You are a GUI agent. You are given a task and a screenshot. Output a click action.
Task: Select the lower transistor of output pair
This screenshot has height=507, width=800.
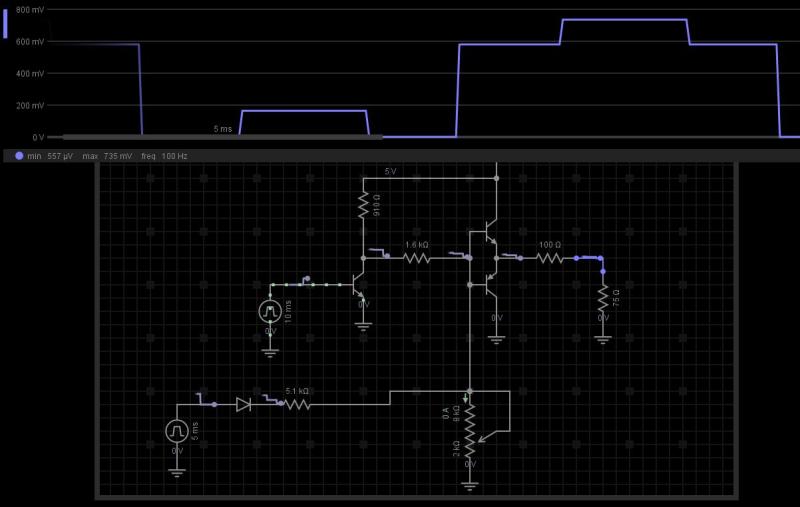click(490, 285)
